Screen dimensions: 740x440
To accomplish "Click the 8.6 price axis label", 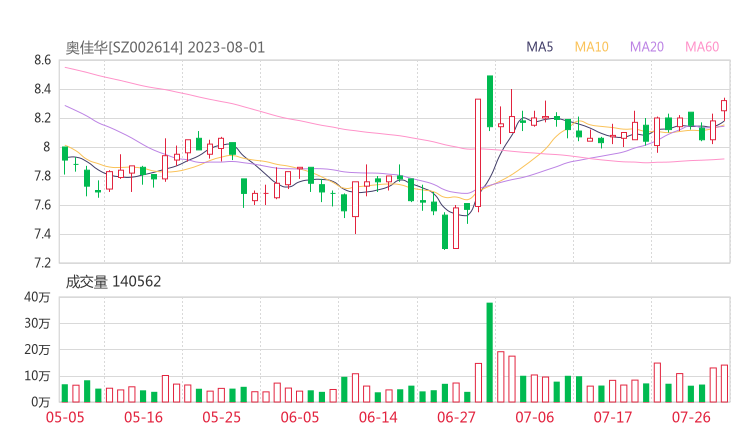I will pos(41,61).
